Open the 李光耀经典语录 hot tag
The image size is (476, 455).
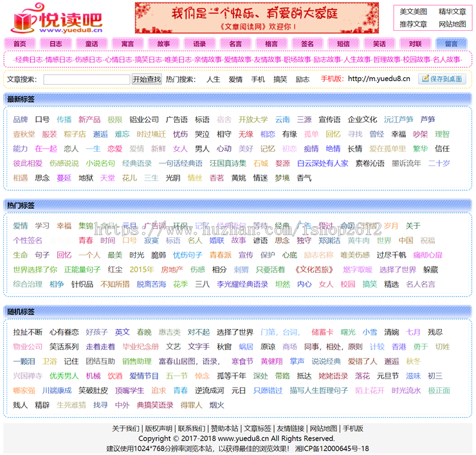click(243, 284)
